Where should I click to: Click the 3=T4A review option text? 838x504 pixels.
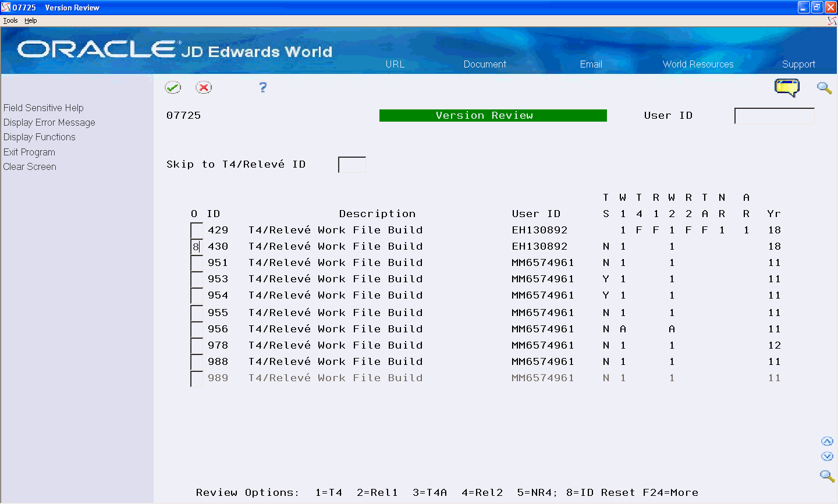tap(429, 492)
